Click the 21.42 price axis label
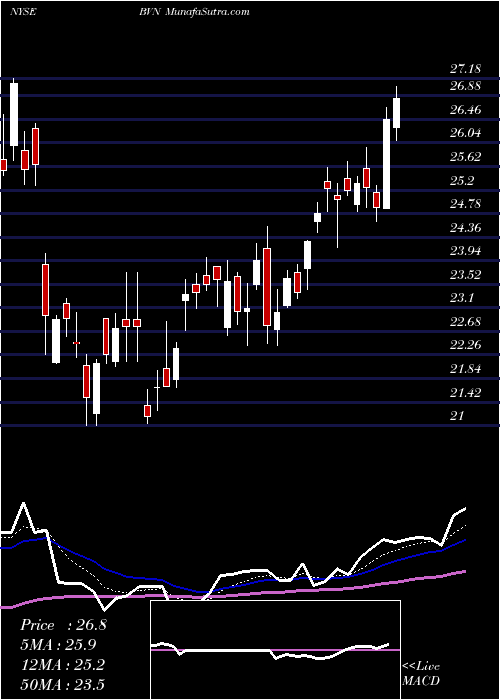The height and width of the screenshot is (700, 500). tap(465, 392)
